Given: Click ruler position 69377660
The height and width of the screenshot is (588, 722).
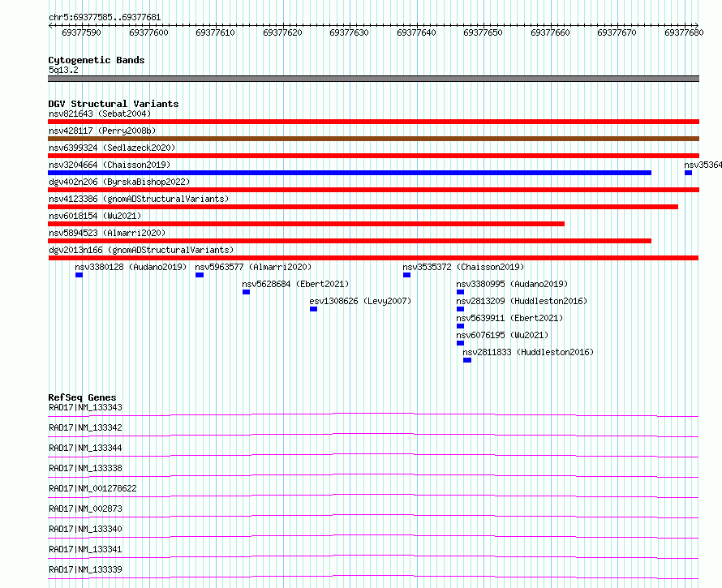Looking at the screenshot, I should pyautogui.click(x=550, y=32).
